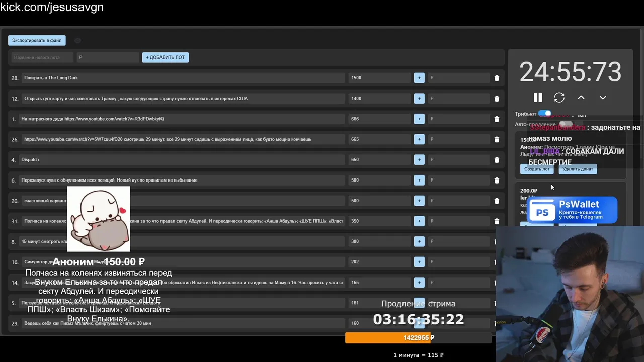Edit lot name starting Открыть гугл карту

click(183, 99)
